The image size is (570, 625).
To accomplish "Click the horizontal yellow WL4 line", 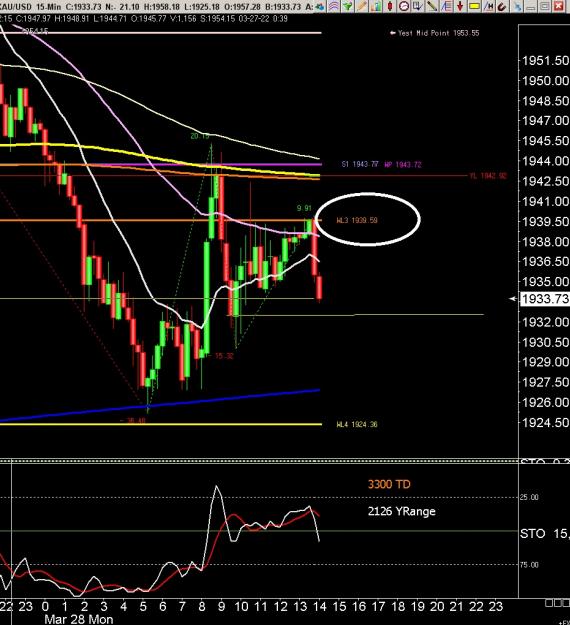I will (161, 424).
